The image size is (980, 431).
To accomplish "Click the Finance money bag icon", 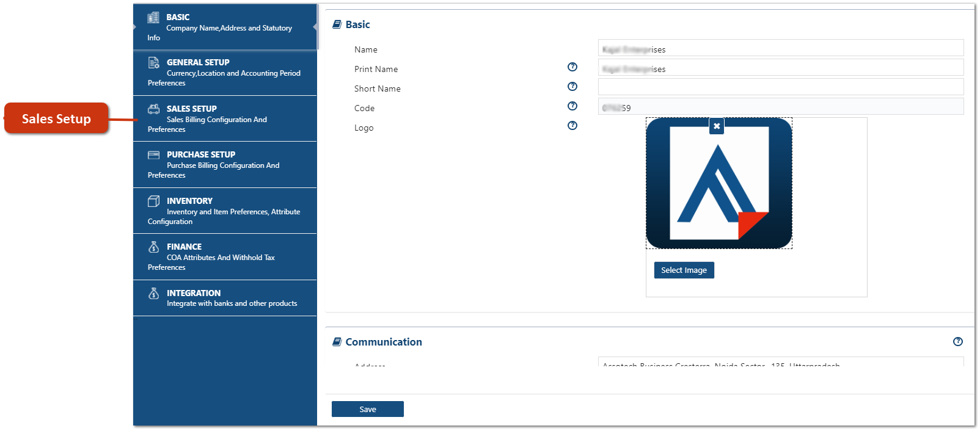I will (x=154, y=247).
